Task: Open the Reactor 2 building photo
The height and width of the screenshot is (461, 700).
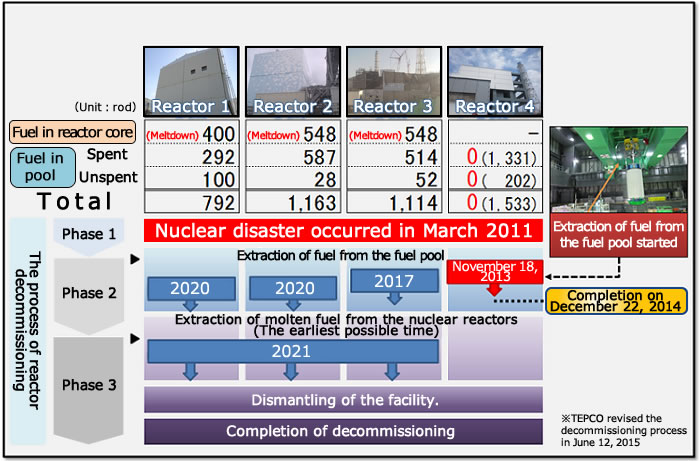Action: [x=289, y=80]
